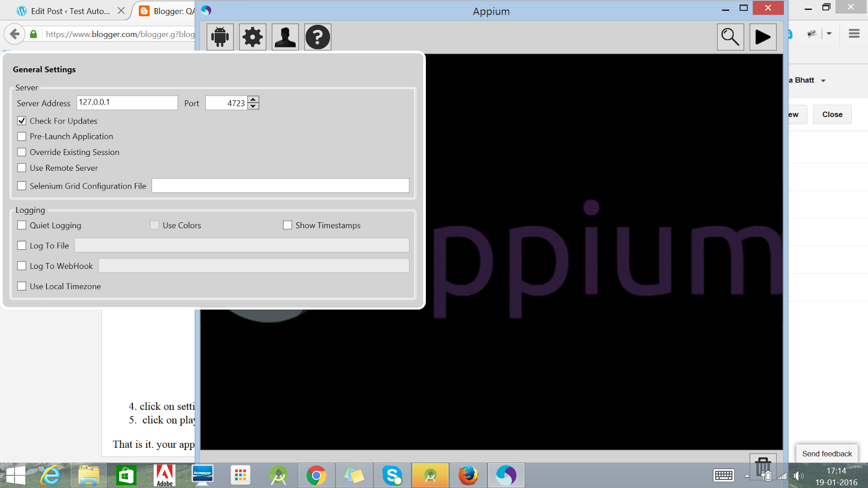Open Appium General Settings gear icon

[x=252, y=37]
